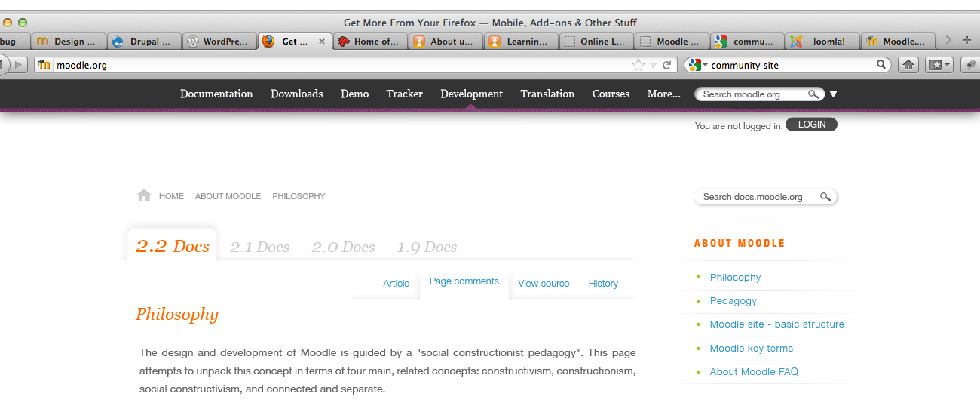980x409 pixels.
Task: Switch to the Joomla! browser tab
Action: click(x=823, y=42)
